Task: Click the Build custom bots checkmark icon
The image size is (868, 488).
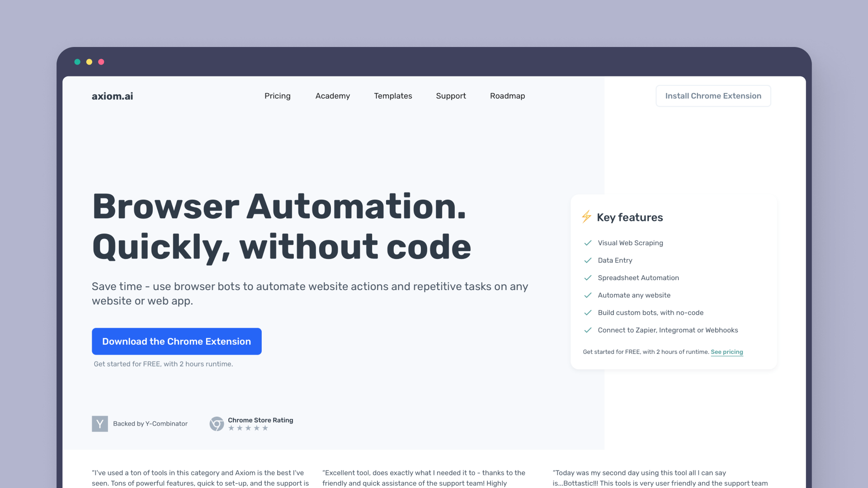Action: pyautogui.click(x=588, y=312)
